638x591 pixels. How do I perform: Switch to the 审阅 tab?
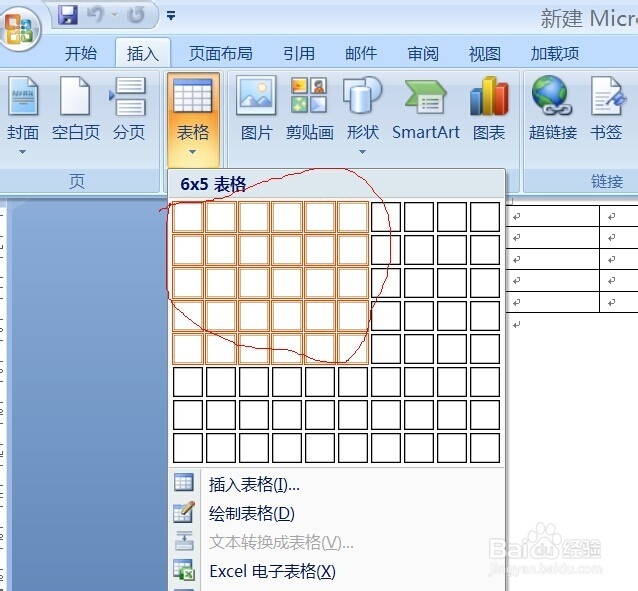click(x=423, y=53)
